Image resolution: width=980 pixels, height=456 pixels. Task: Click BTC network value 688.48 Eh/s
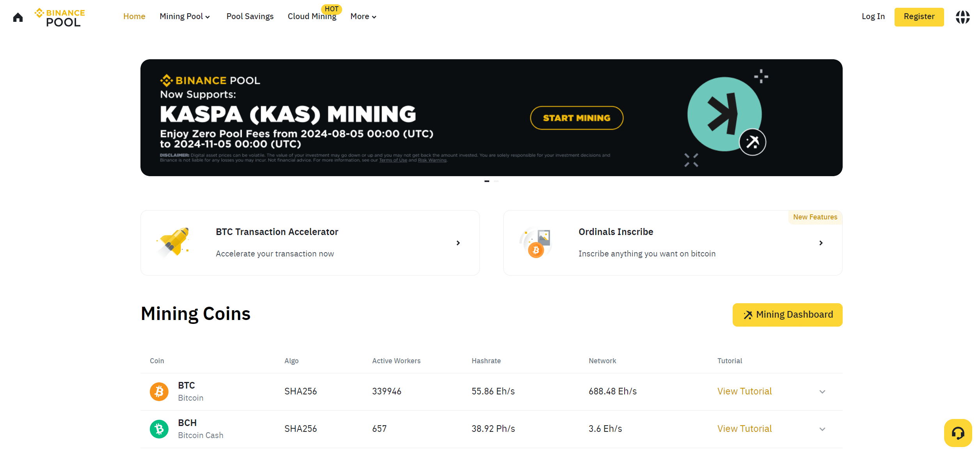[612, 391]
